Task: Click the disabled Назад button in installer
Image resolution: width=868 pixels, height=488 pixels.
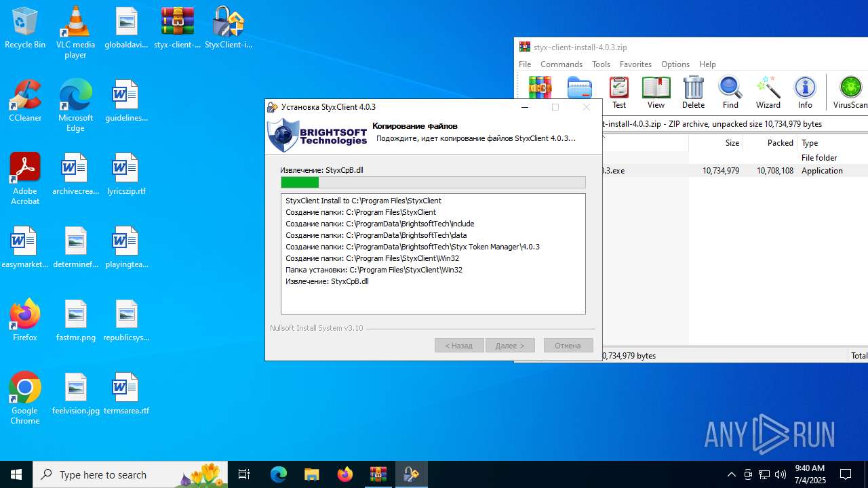Action: pyautogui.click(x=459, y=346)
